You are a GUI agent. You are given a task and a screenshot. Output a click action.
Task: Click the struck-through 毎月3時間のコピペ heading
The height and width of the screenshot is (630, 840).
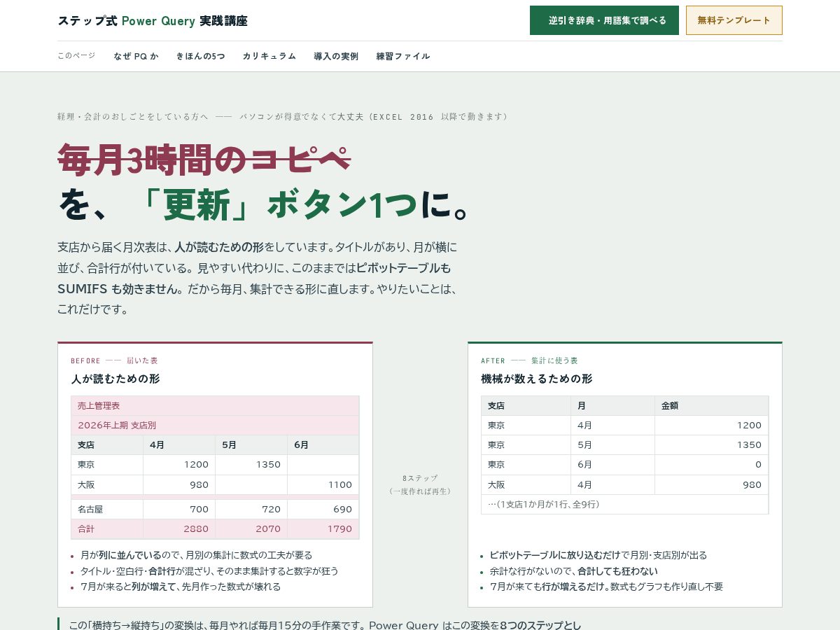coord(204,160)
